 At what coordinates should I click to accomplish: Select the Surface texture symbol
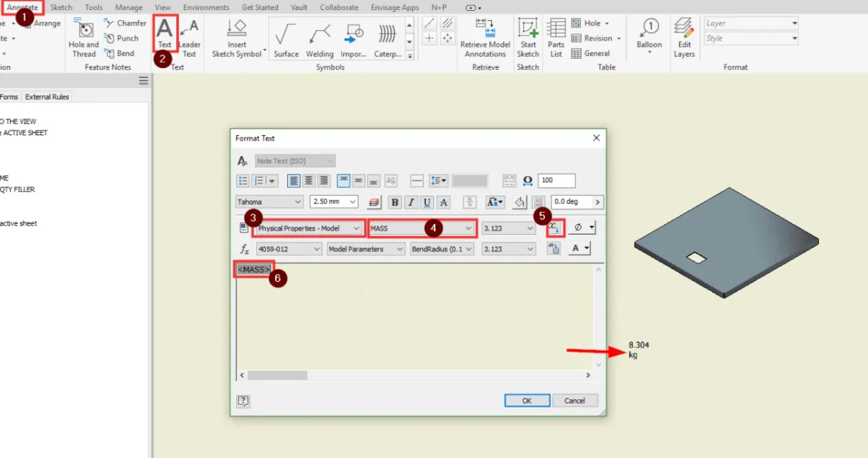pos(286,39)
